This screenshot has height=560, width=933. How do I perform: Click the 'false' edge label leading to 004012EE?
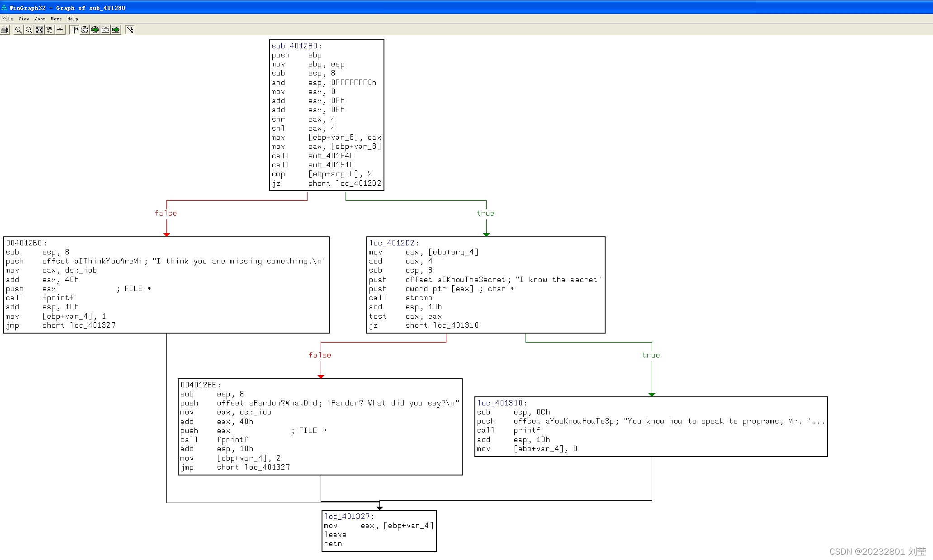[x=320, y=355]
